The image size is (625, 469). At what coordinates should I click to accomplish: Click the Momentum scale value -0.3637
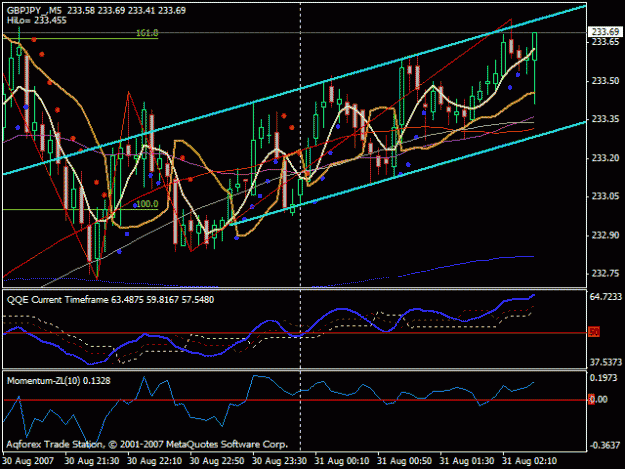604,445
